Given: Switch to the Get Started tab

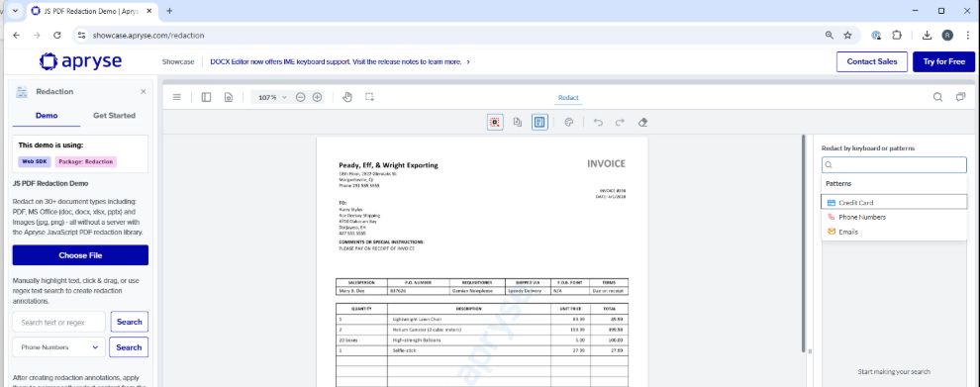Looking at the screenshot, I should click(115, 116).
